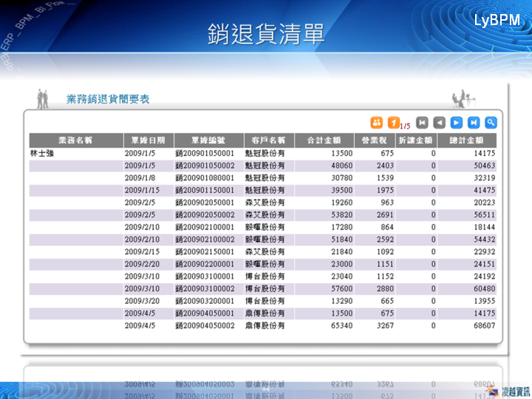Click the 營業稅 column header
The height and width of the screenshot is (399, 532).
point(375,140)
